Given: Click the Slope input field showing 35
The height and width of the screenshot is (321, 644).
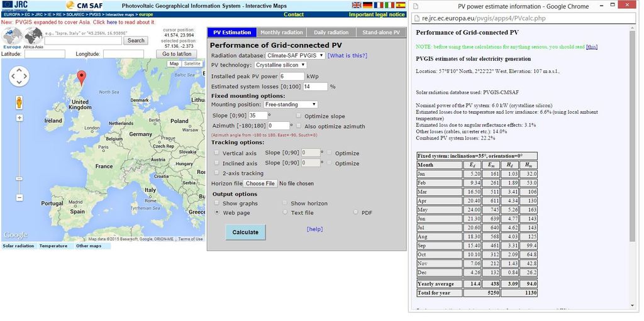Looking at the screenshot, I should 258,116.
